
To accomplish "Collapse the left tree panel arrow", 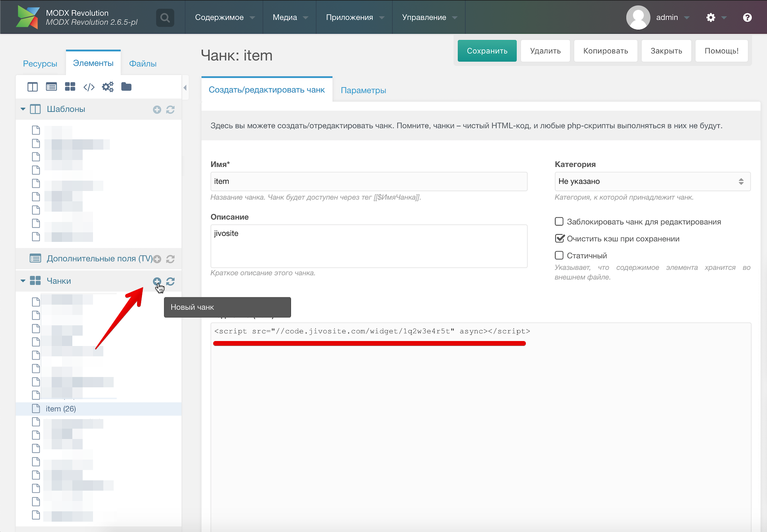I will coord(185,88).
